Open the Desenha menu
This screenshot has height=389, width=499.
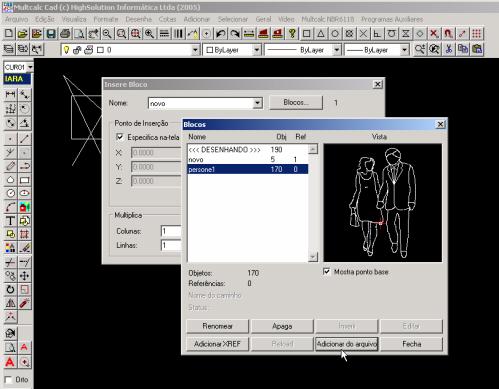tap(139, 19)
